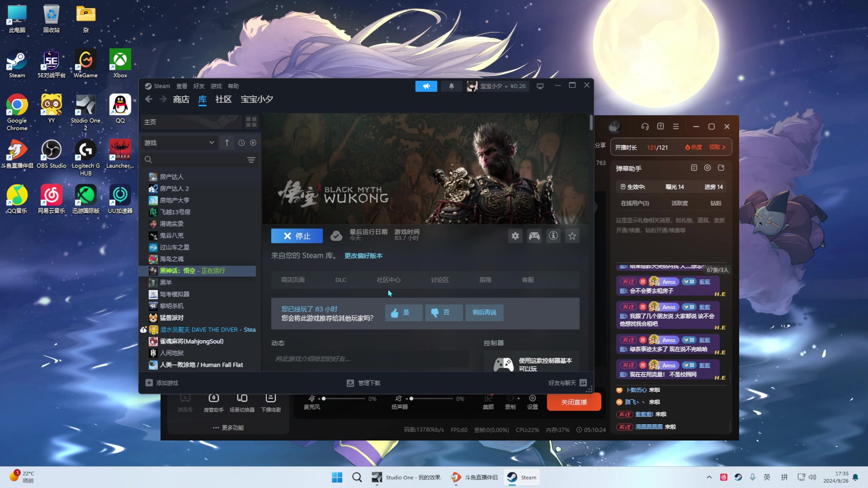Toggle ready-to-play filter in library
Image resolution: width=868 pixels, height=488 pixels.
253,143
